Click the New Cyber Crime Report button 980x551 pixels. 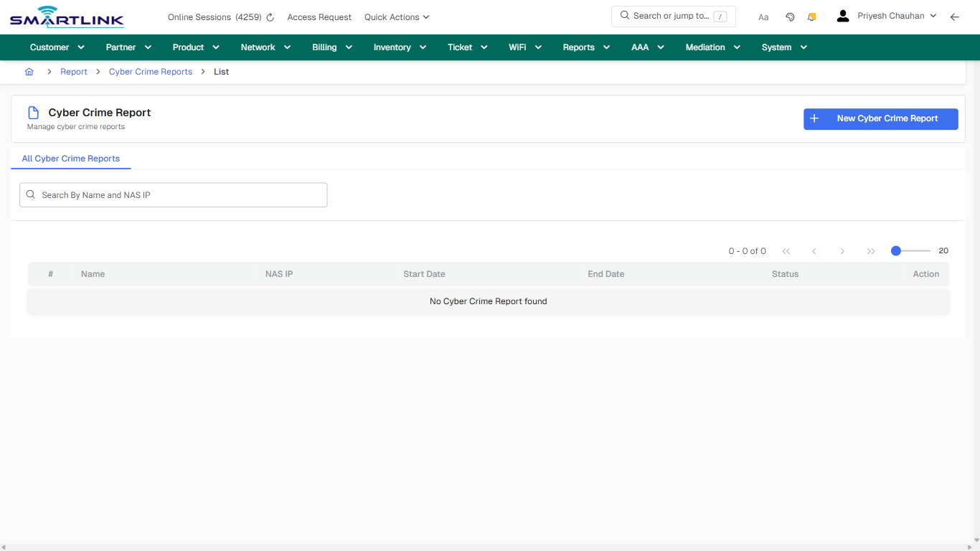[x=880, y=118]
